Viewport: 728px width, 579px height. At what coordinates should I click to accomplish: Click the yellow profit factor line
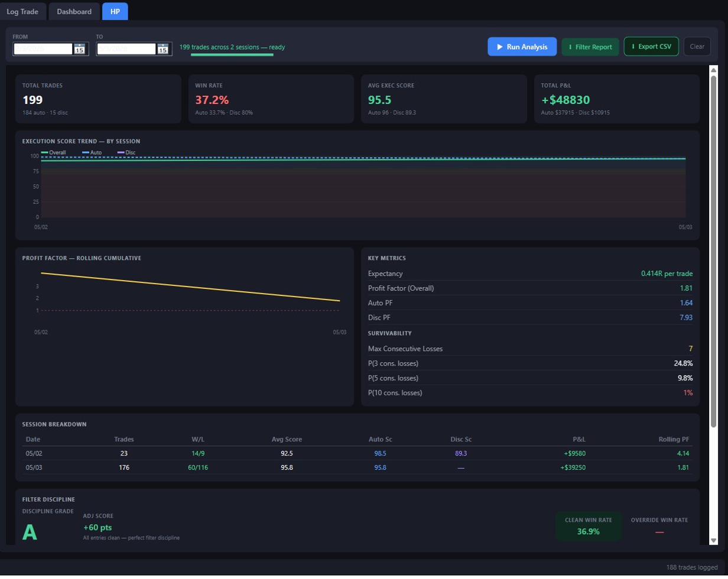[190, 287]
